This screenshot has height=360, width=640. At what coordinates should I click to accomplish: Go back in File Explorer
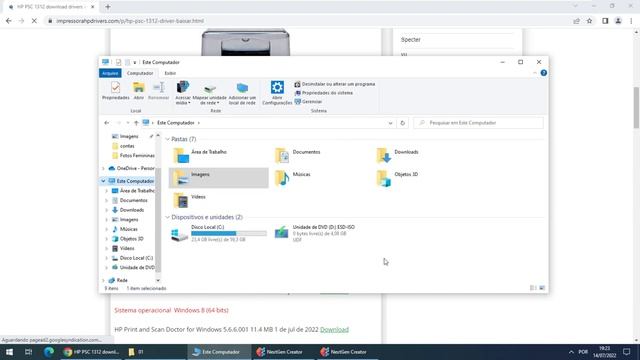tap(107, 123)
